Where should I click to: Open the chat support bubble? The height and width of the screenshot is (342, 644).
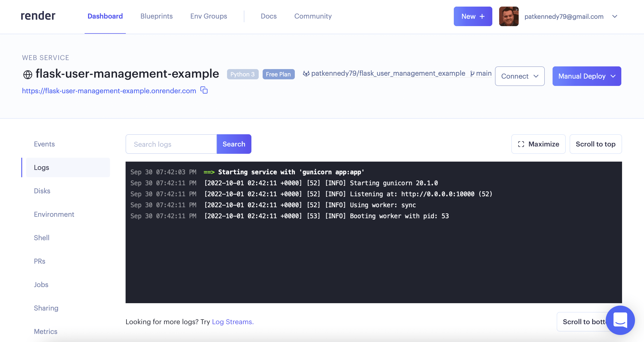coord(620,321)
